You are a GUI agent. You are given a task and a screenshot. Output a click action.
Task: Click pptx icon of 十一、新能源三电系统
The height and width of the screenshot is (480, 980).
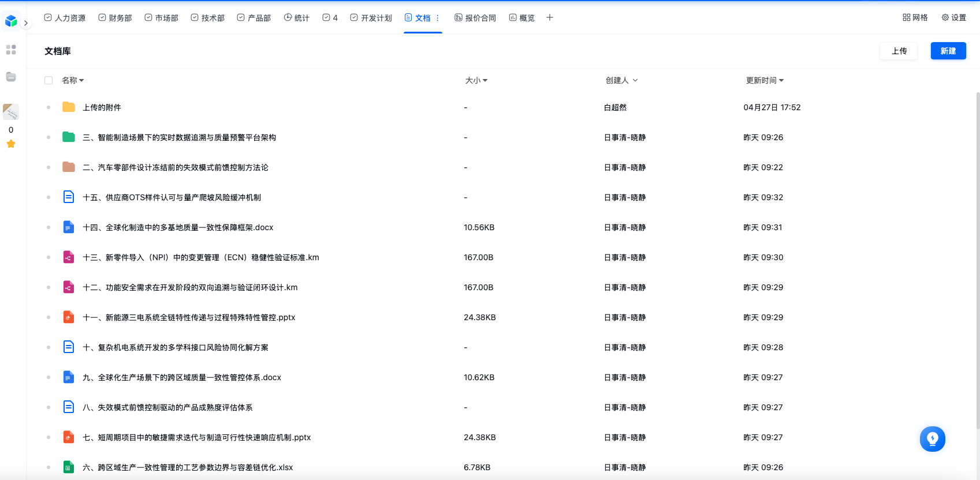click(69, 317)
